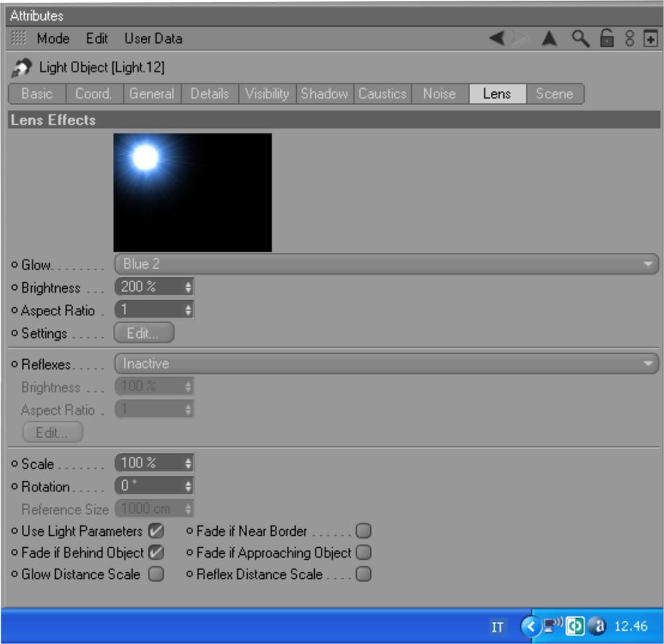Click the 12.46 taskbar clock
The width and height of the screenshot is (664, 644).
[631, 626]
